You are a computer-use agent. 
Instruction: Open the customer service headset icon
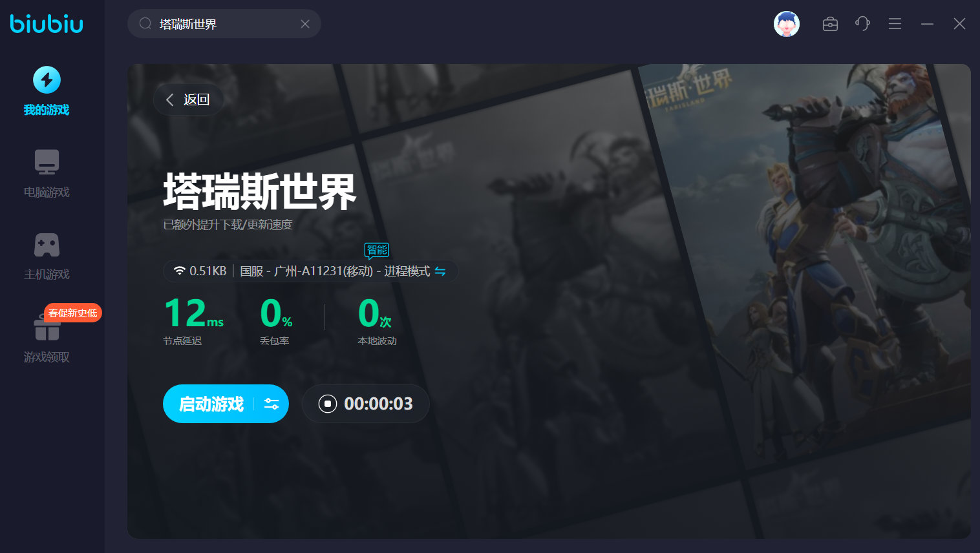tap(862, 24)
